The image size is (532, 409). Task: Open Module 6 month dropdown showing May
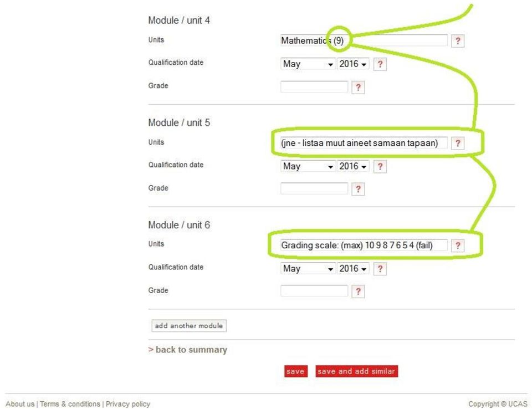308,268
